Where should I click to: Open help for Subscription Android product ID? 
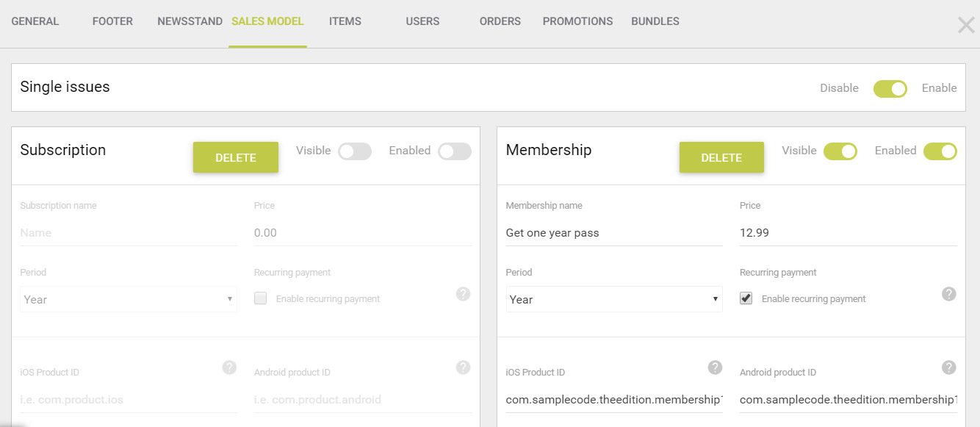coord(463,367)
